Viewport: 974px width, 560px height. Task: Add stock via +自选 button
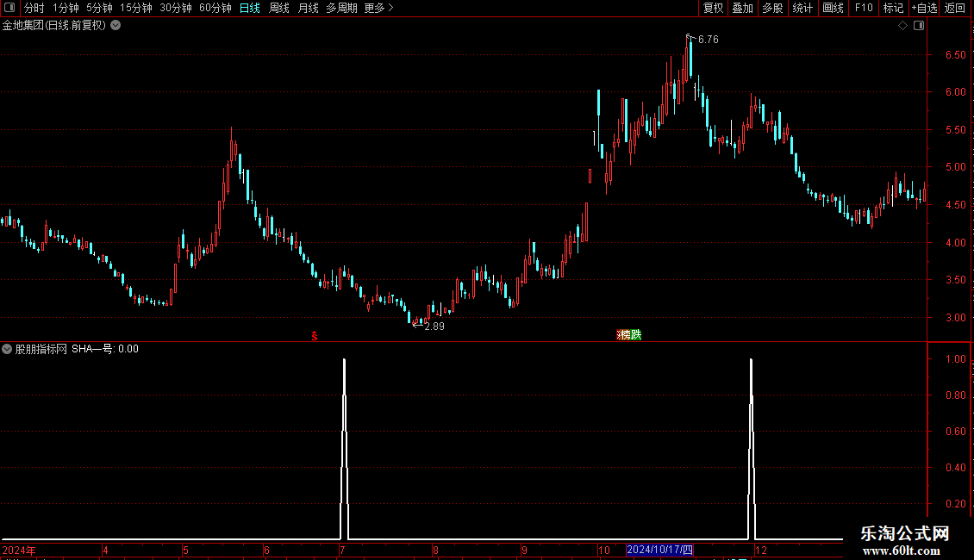(924, 8)
